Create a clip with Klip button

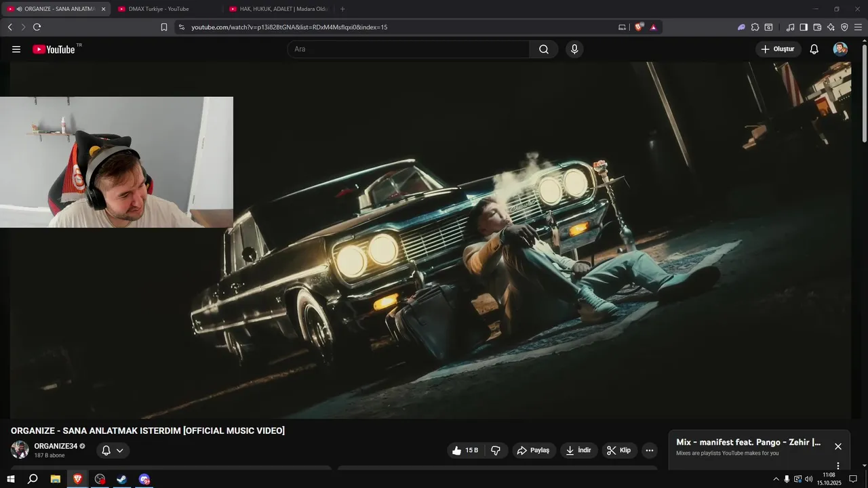pos(619,450)
